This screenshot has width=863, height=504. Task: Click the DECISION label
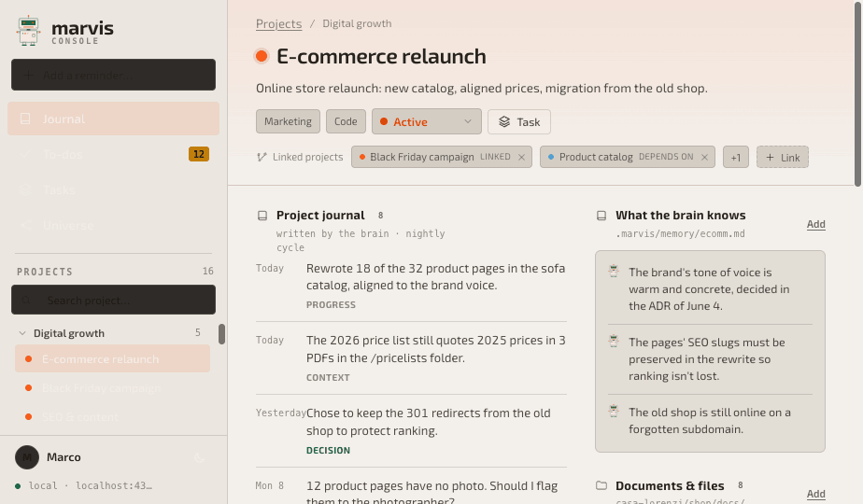[328, 450]
